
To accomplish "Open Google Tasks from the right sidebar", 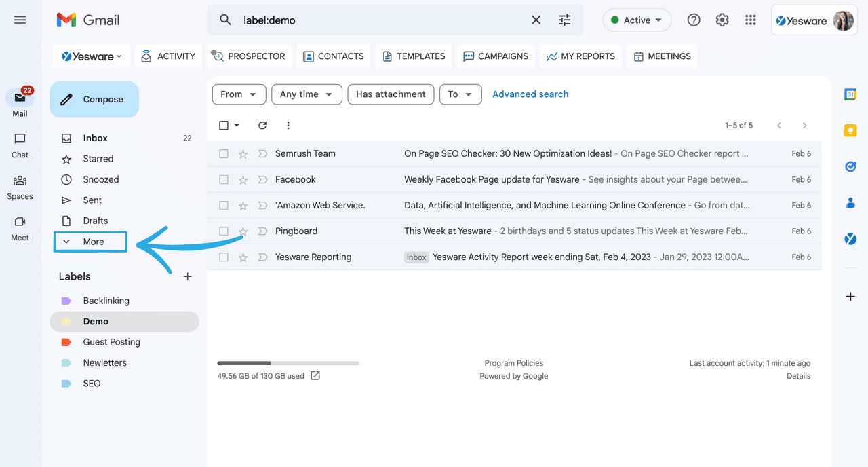I will (x=850, y=166).
